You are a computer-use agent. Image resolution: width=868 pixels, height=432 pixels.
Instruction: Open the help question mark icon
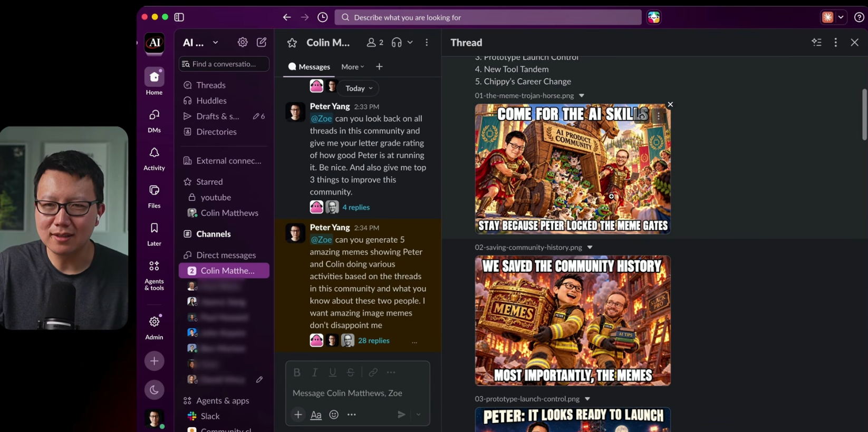tap(859, 17)
